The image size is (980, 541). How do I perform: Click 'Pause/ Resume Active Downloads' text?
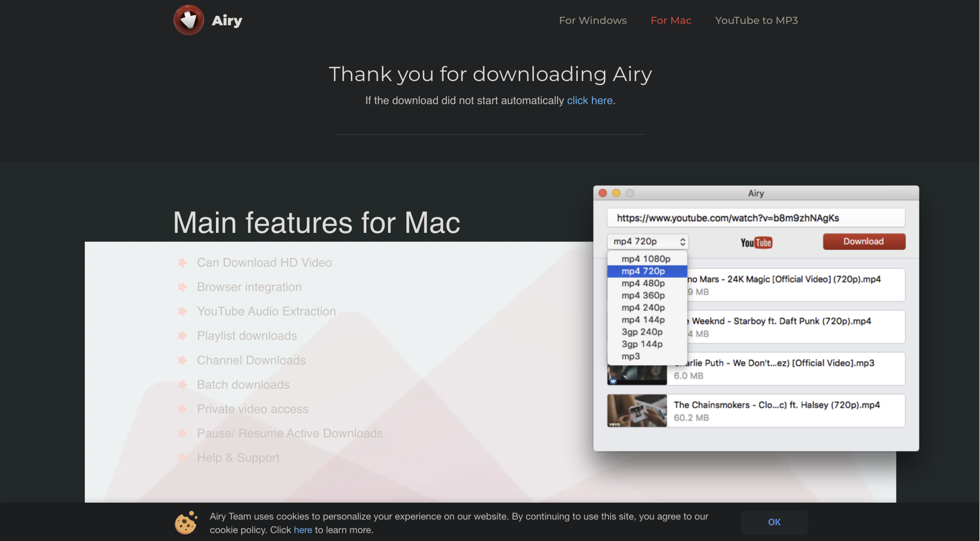290,433
